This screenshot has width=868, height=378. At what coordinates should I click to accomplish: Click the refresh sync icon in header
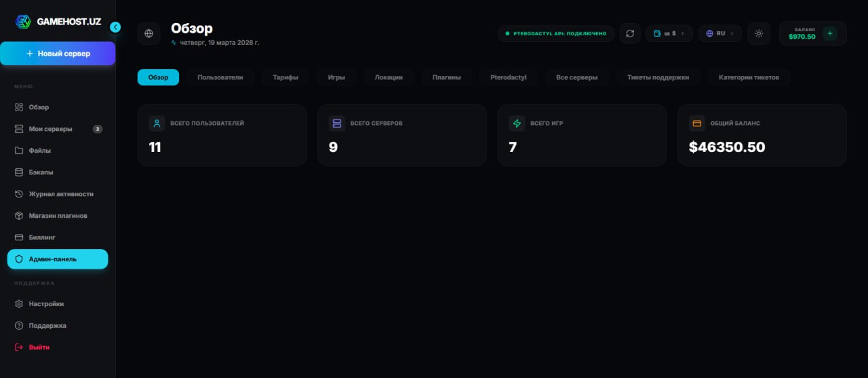coord(630,33)
